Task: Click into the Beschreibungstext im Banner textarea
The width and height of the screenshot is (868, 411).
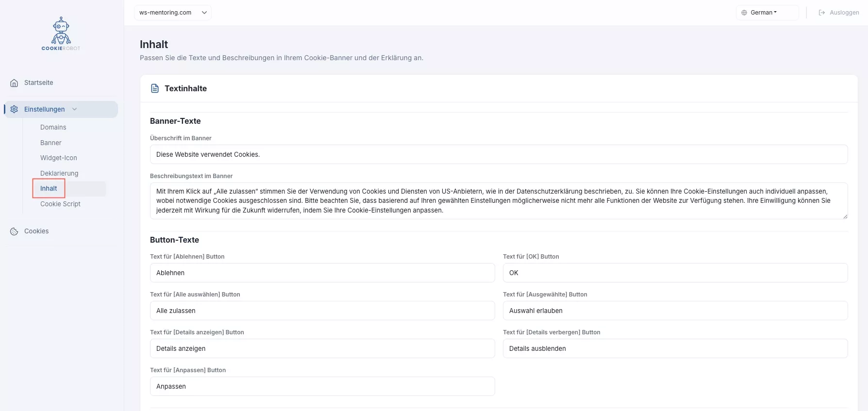Action: 499,201
